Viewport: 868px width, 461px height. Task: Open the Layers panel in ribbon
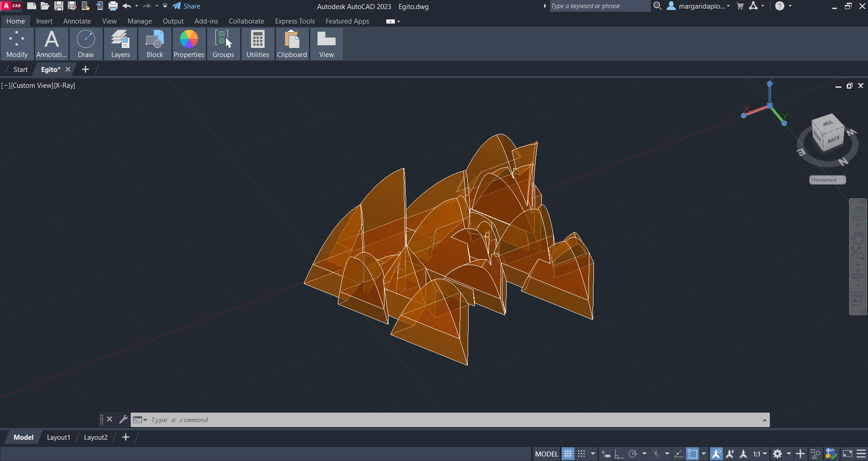click(x=120, y=44)
